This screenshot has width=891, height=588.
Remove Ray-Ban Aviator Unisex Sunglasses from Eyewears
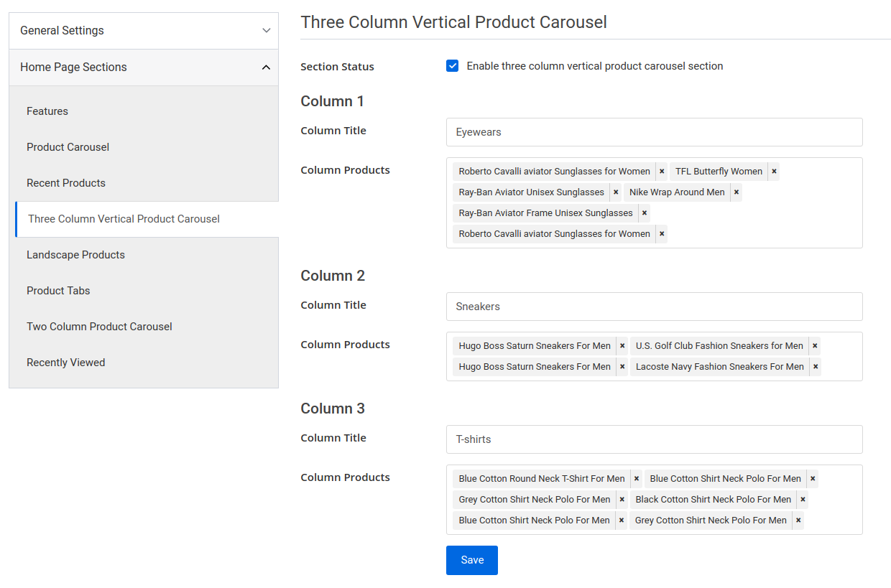616,192
